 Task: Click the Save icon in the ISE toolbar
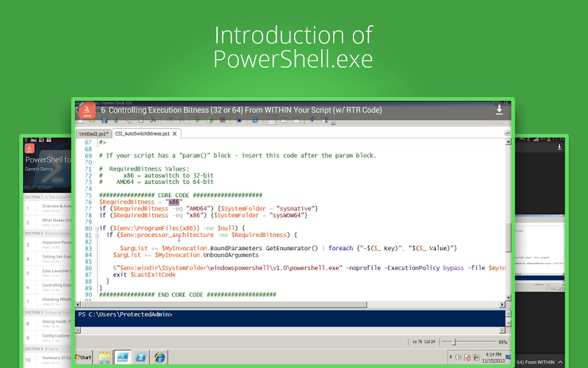[104, 120]
